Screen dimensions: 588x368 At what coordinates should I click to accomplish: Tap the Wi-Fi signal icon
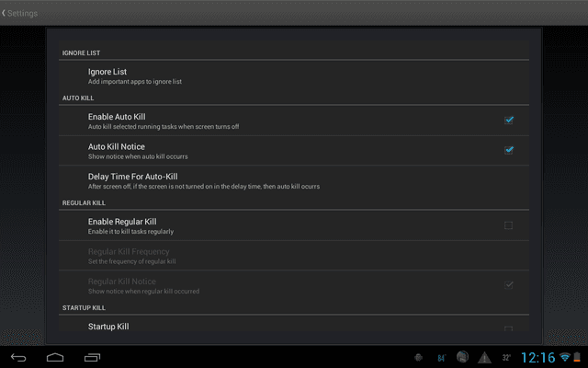tap(565, 357)
